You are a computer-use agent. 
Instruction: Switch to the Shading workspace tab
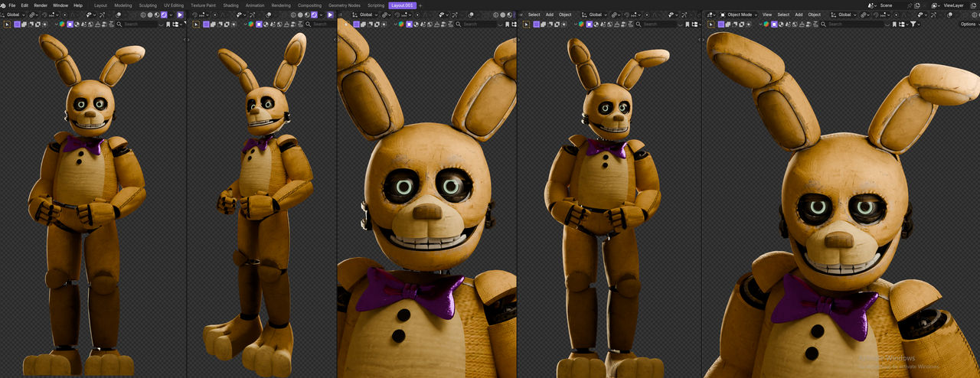[230, 5]
